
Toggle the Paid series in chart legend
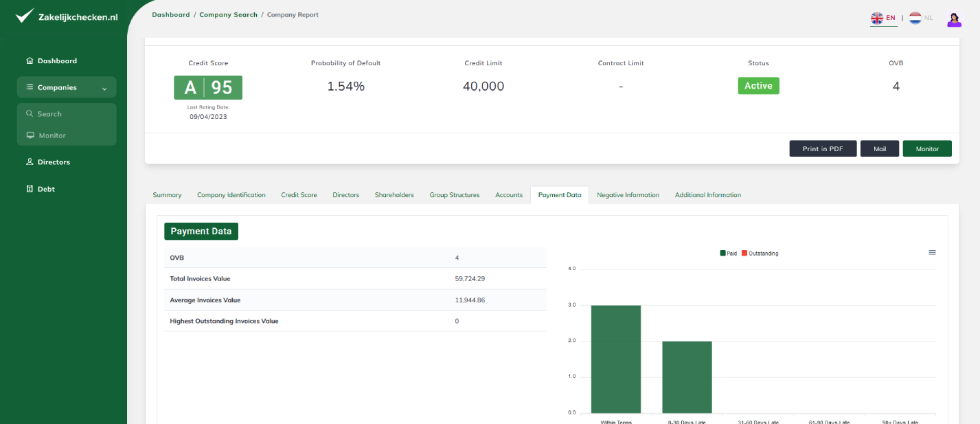coord(729,254)
